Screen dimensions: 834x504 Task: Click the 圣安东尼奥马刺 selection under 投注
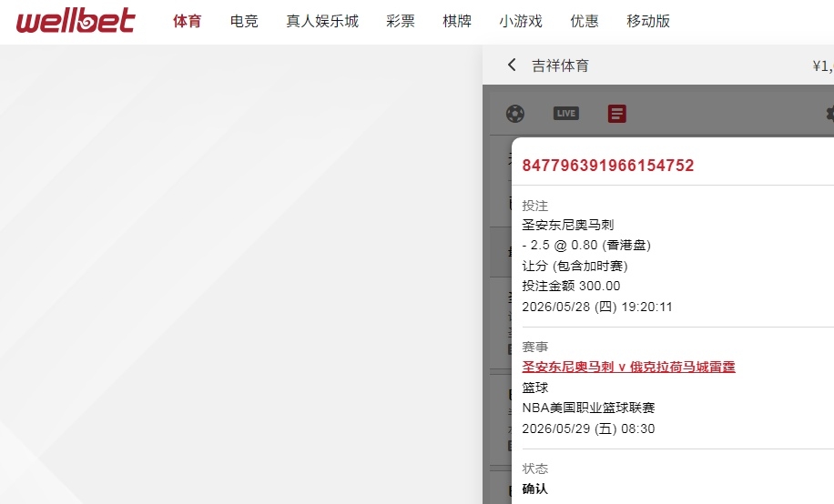click(x=568, y=225)
